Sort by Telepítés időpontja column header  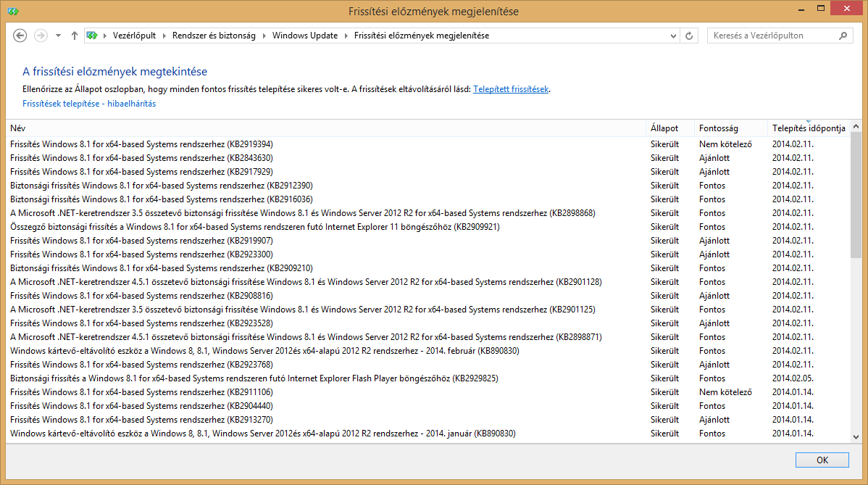coord(808,128)
